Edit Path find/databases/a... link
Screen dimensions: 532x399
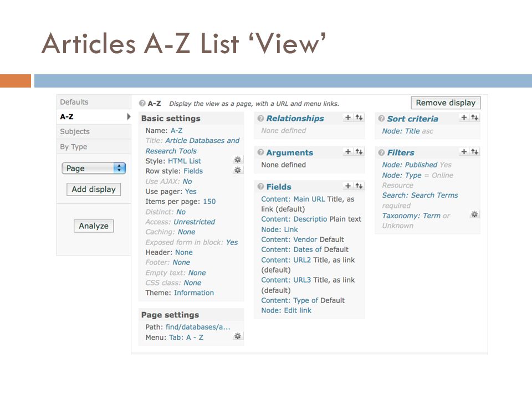pos(198,327)
